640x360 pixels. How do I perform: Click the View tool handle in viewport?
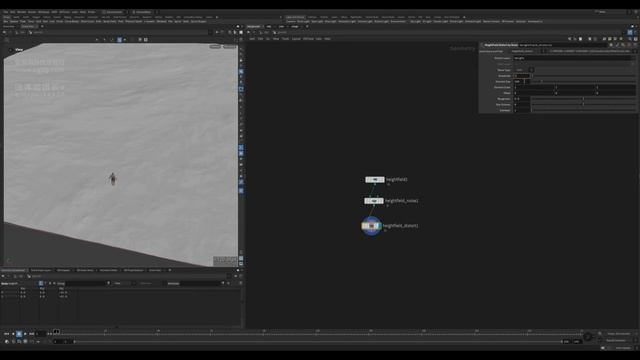click(x=18, y=49)
